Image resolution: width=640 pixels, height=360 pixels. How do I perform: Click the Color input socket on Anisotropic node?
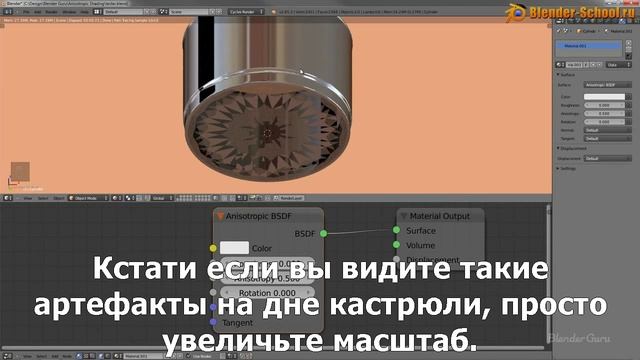tap(213, 248)
